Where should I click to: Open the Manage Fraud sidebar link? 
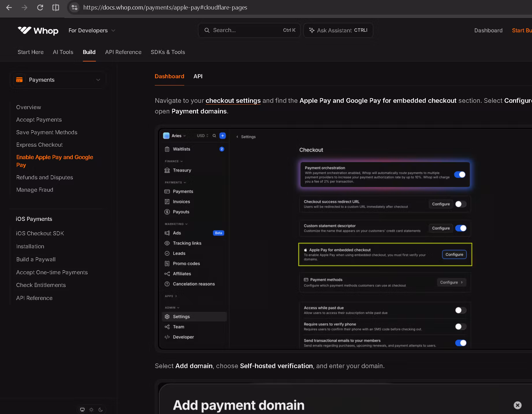[35, 190]
